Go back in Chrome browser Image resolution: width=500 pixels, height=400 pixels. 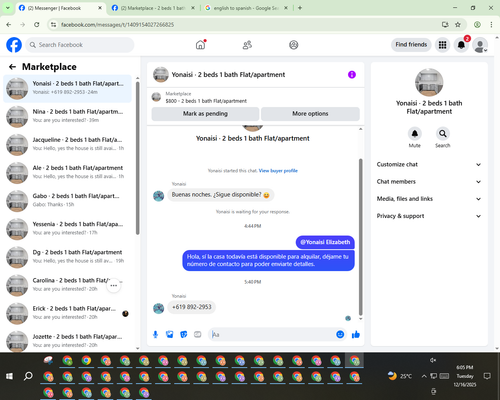coord(9,24)
